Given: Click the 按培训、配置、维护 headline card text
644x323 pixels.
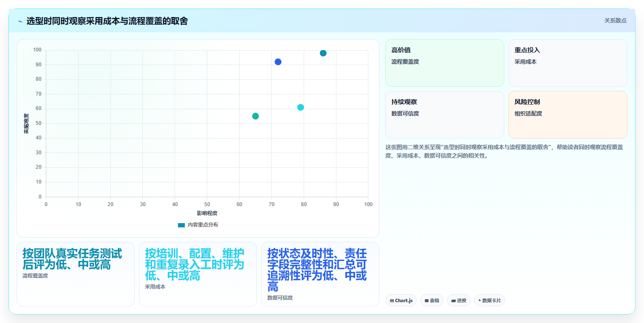Looking at the screenshot, I should [195, 265].
